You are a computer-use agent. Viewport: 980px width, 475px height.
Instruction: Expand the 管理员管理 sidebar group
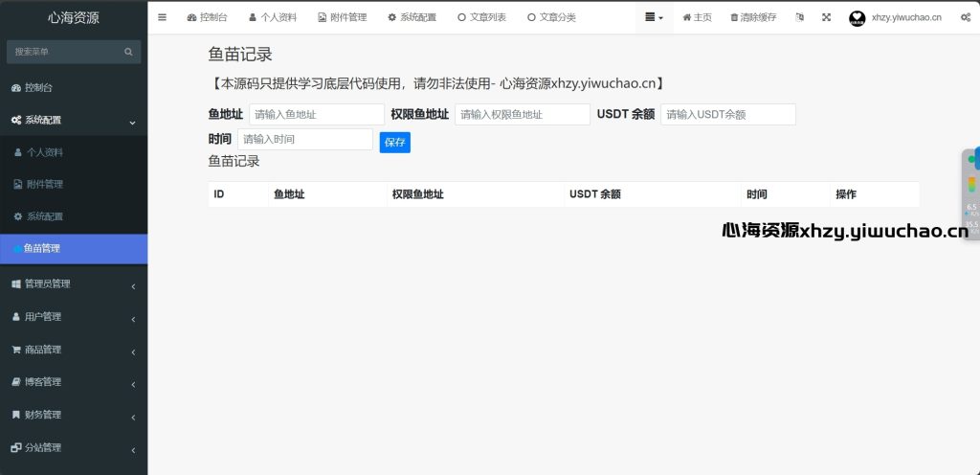point(74,283)
